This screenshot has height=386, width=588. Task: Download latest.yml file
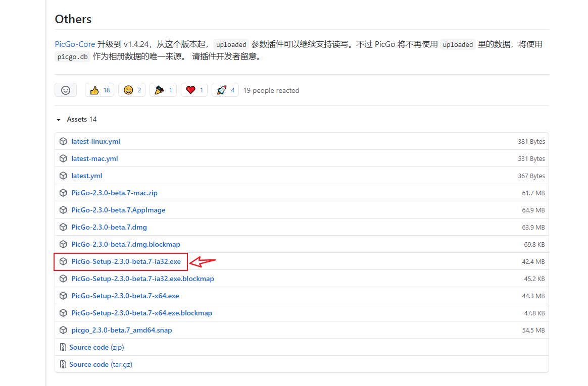pos(86,176)
